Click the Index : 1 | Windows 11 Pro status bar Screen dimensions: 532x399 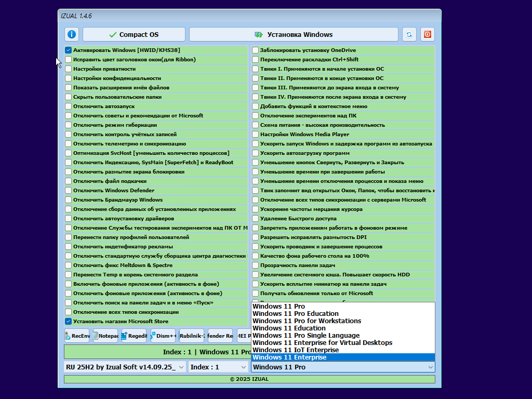coord(157,352)
